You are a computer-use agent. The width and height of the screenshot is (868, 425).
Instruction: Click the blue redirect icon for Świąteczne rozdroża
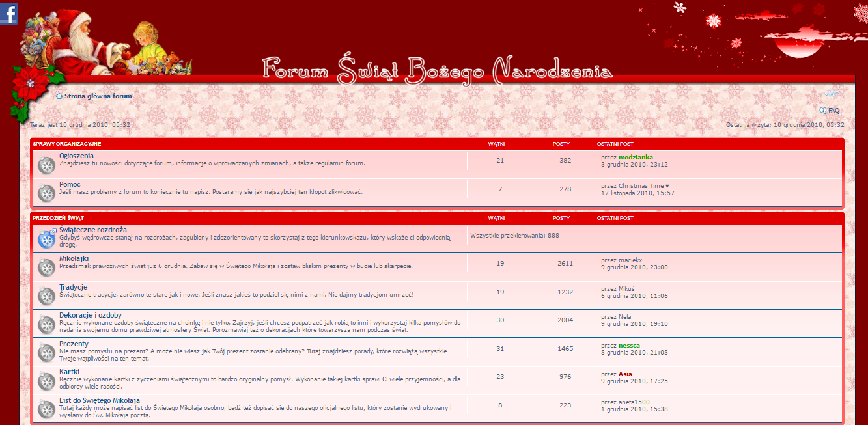pyautogui.click(x=46, y=239)
